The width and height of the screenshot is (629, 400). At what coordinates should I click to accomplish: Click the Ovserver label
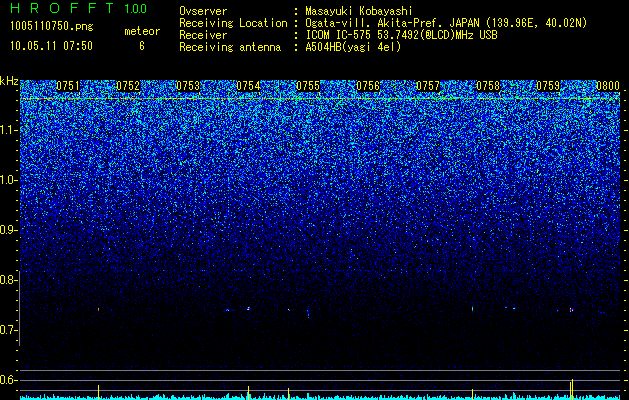coord(203,11)
